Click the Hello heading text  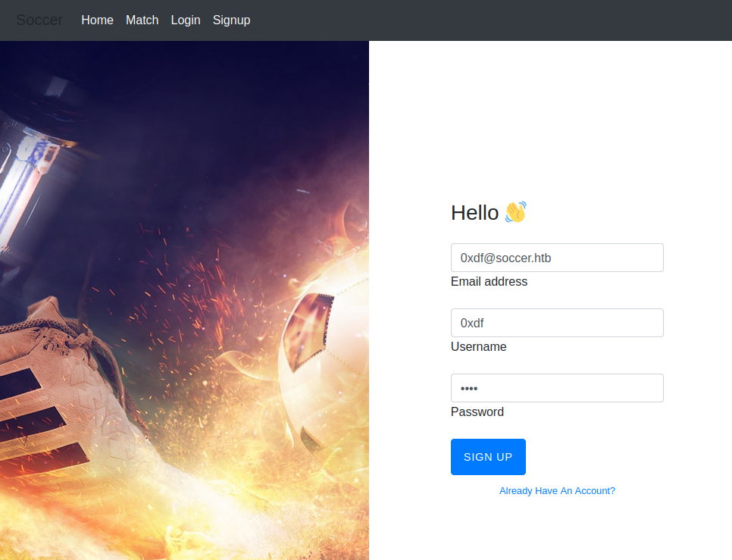point(474,213)
